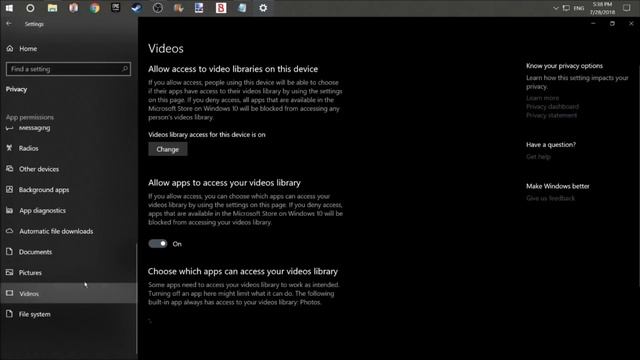Click the red number 8 taskbar icon

click(x=221, y=8)
